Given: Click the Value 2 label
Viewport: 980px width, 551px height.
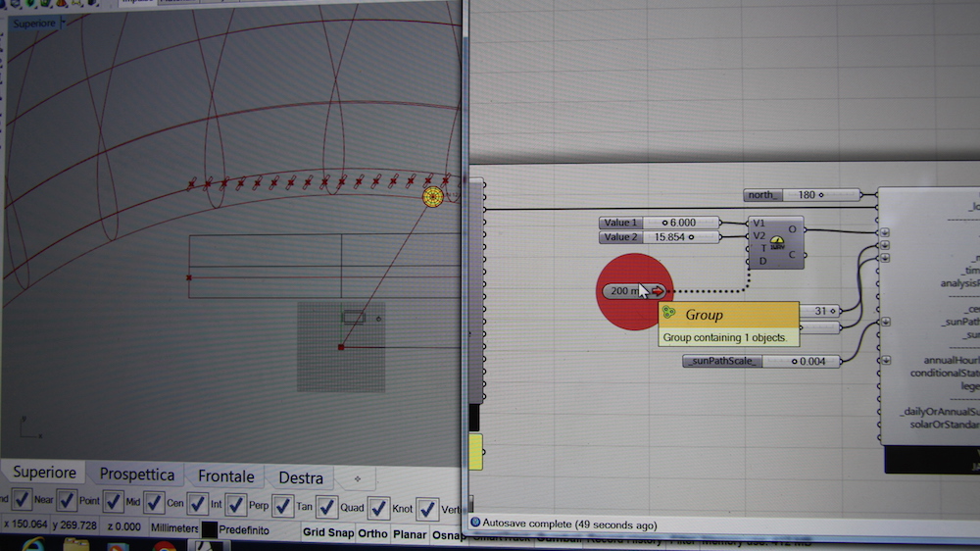Looking at the screenshot, I should click(x=620, y=237).
